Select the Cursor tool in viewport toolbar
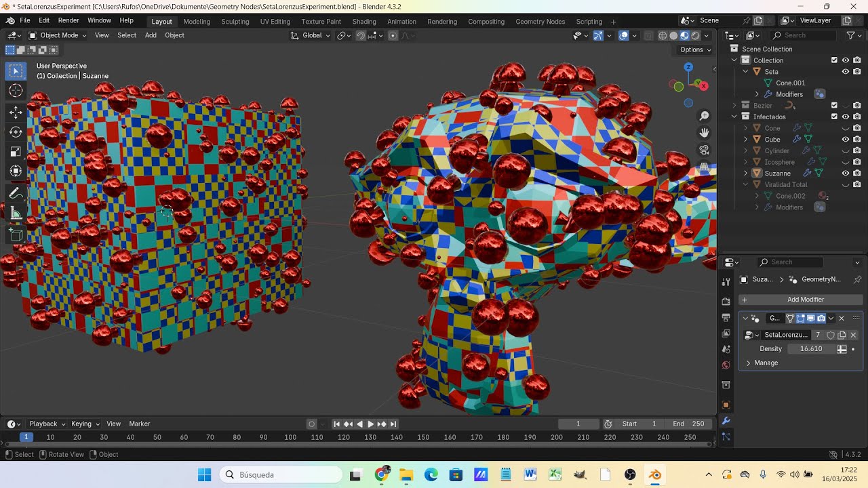This screenshot has height=488, width=868. tap(16, 91)
